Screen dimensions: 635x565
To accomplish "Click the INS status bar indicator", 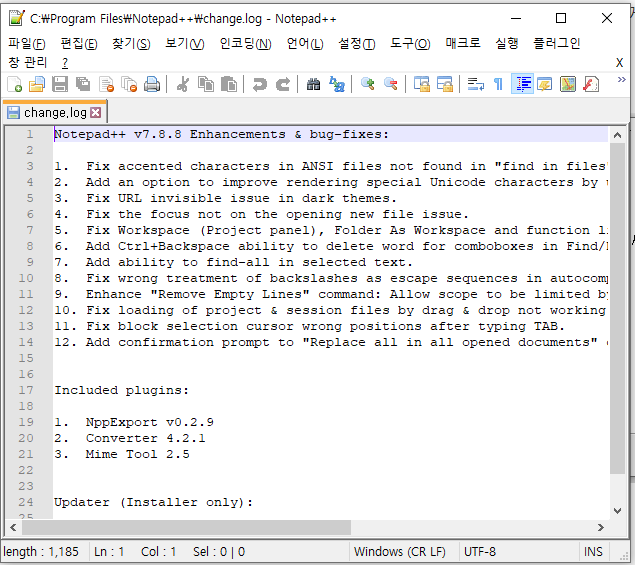I will coord(593,552).
